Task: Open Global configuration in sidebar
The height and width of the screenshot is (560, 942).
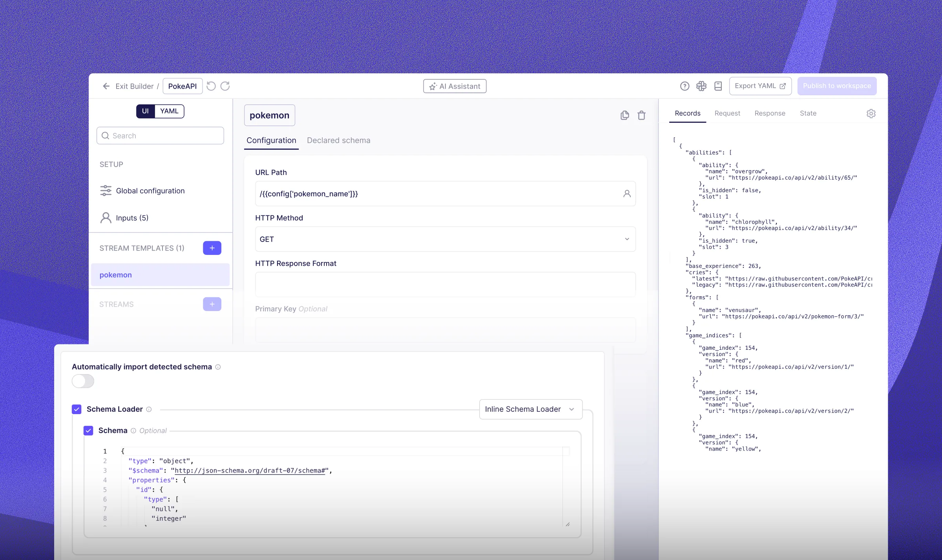Action: pyautogui.click(x=150, y=191)
